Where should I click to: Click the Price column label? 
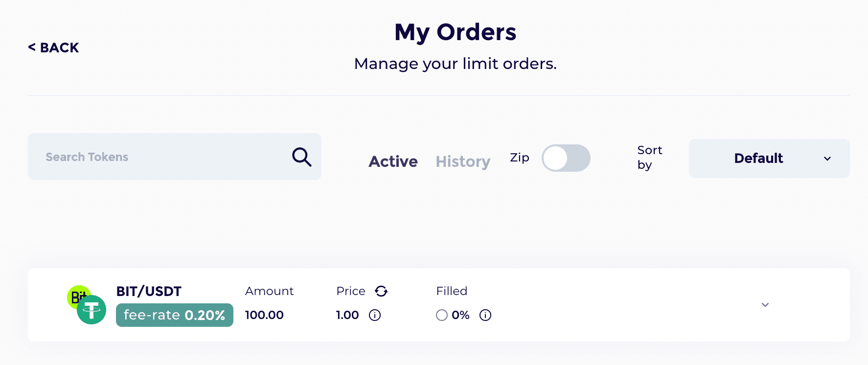pos(351,291)
